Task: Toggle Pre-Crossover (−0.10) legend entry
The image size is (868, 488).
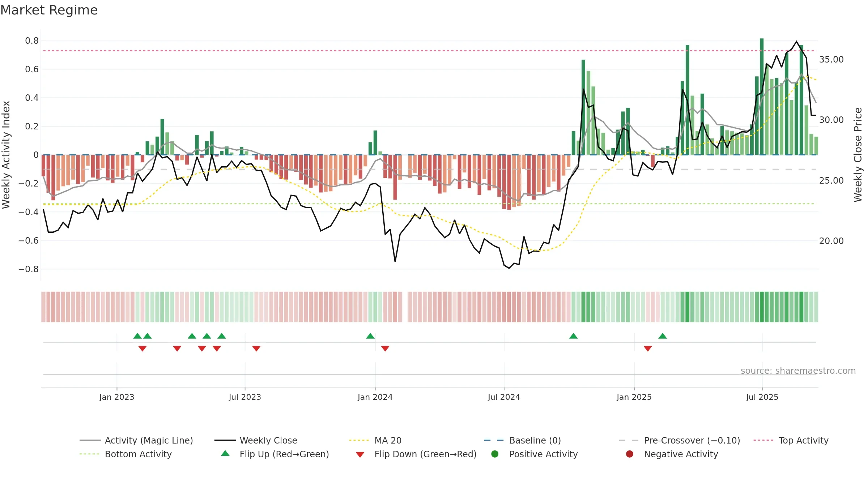Action: pyautogui.click(x=679, y=440)
